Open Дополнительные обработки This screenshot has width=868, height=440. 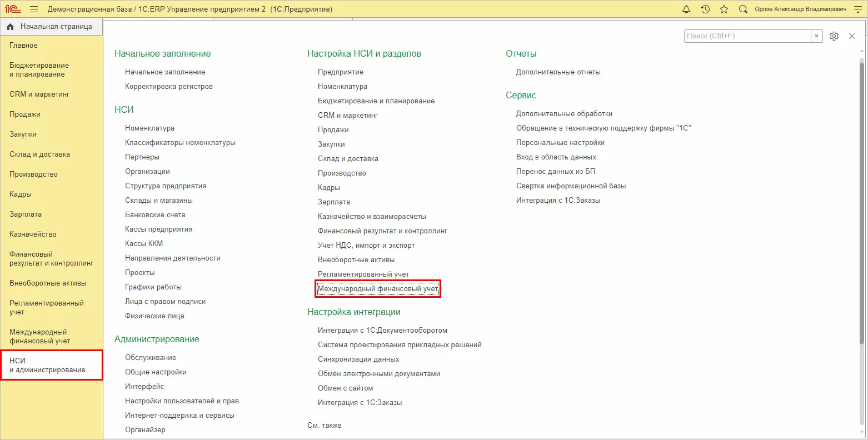564,114
